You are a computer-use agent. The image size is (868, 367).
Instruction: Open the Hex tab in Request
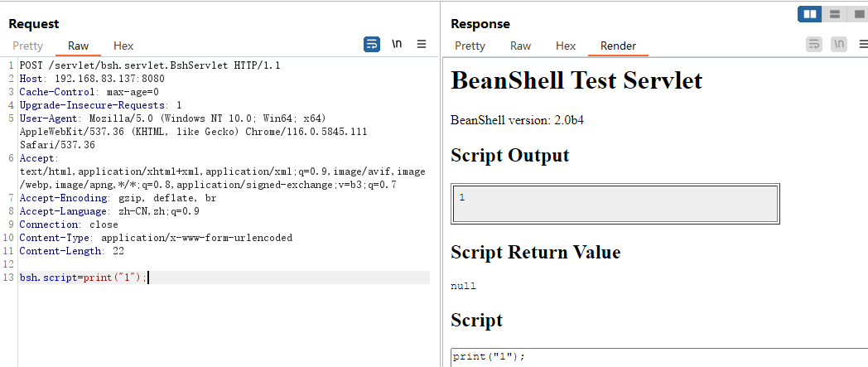pos(123,46)
